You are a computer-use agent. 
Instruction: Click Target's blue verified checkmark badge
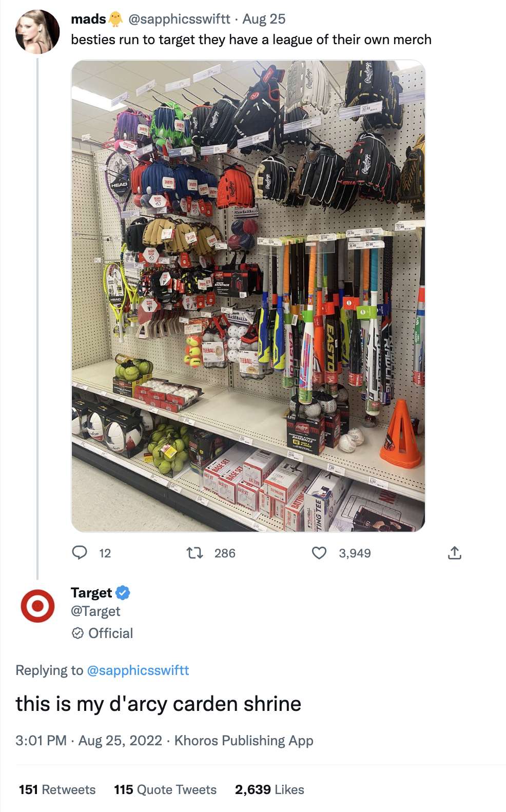click(x=123, y=593)
